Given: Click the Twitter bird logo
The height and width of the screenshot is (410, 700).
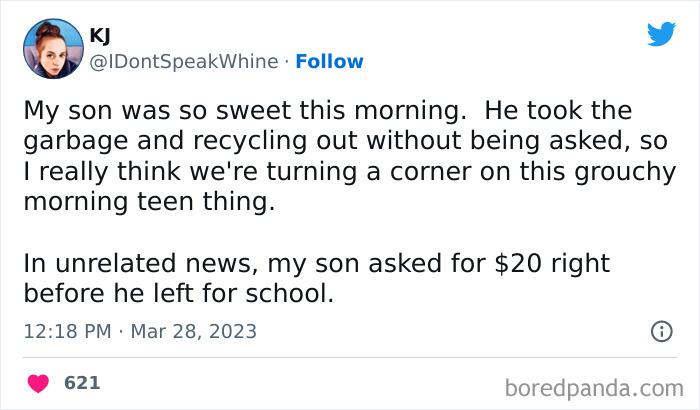Looking at the screenshot, I should pos(661,34).
